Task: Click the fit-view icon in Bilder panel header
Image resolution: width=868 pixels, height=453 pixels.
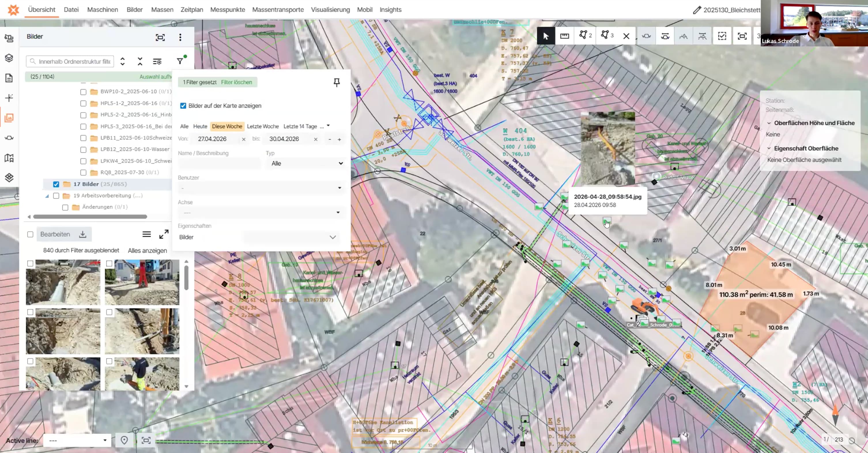Action: (x=160, y=37)
